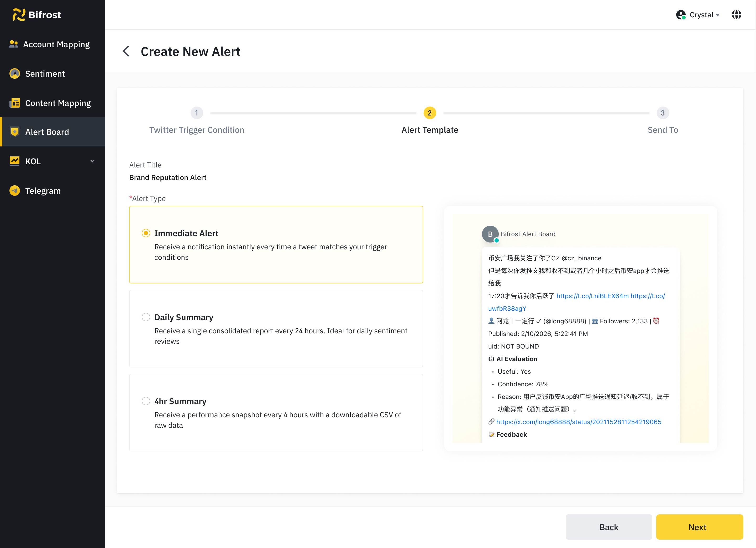The width and height of the screenshot is (756, 548).
Task: Open the x.com long68888 status link
Action: coord(578,422)
